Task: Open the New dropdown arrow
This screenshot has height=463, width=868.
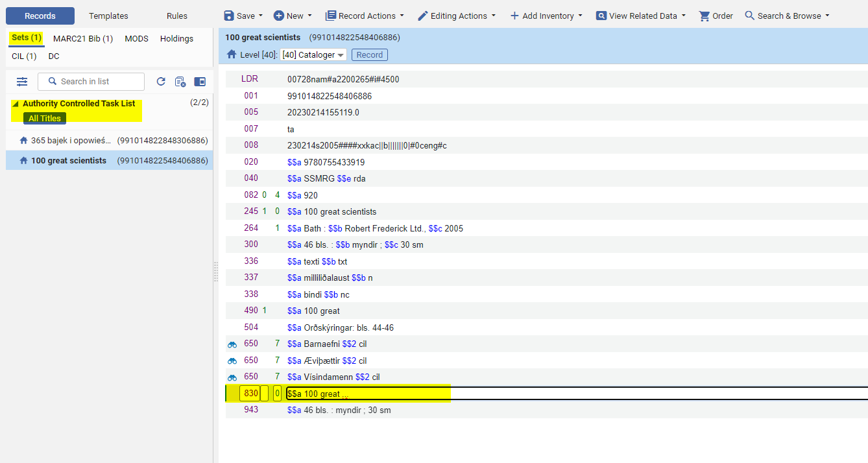Action: tap(309, 16)
